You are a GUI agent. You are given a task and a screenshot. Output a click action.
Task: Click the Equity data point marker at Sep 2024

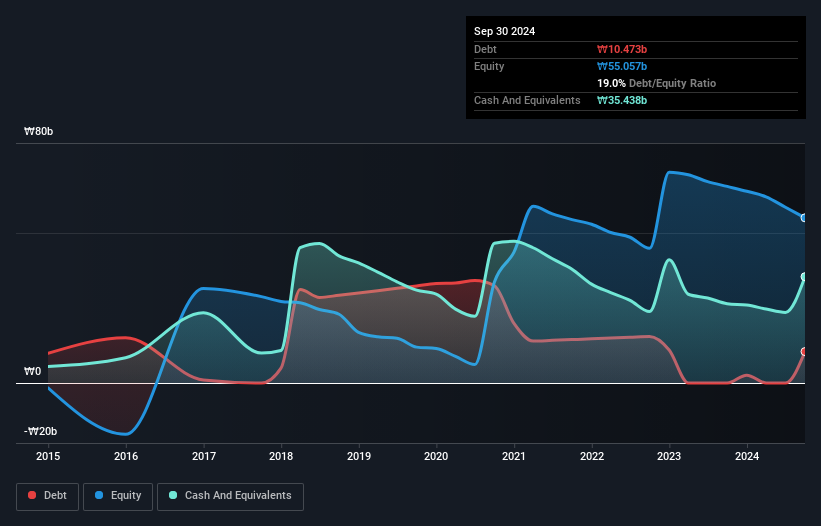(x=804, y=218)
